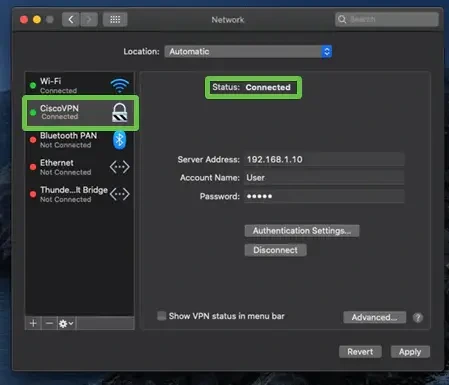Click the Search field
Viewport: 449px width, 385px height.
click(387, 19)
